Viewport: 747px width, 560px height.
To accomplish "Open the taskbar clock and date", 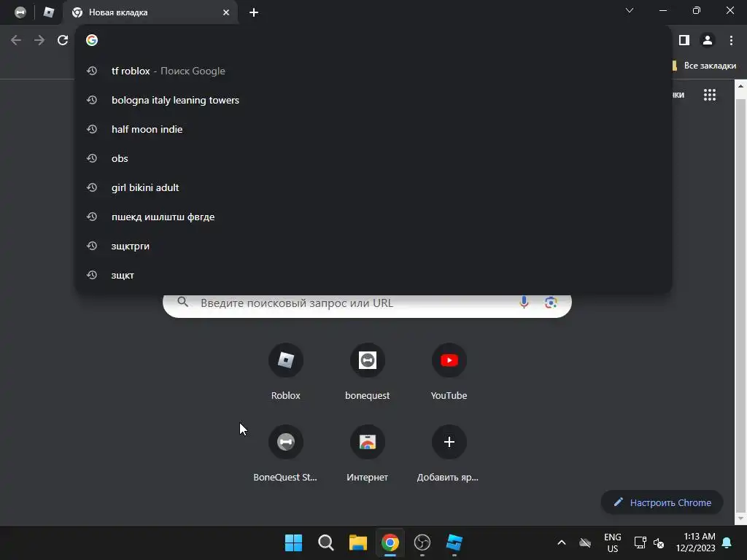I will (x=695, y=542).
